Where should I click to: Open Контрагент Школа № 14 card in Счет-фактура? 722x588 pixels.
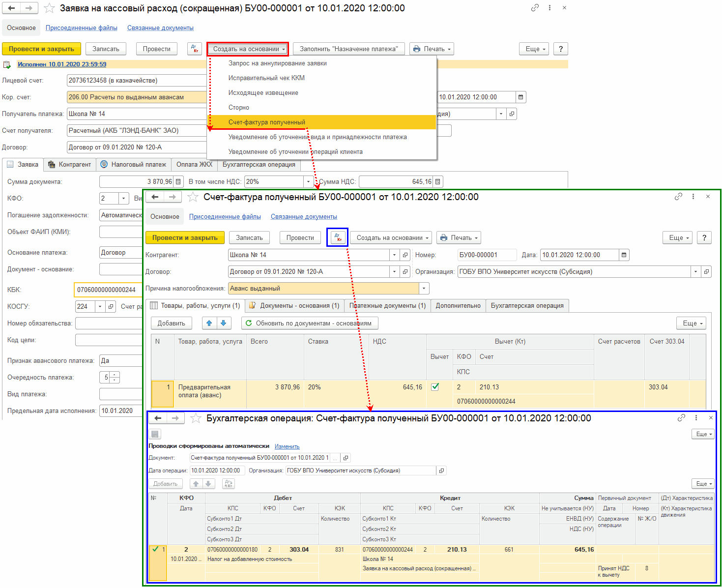pyautogui.click(x=405, y=255)
